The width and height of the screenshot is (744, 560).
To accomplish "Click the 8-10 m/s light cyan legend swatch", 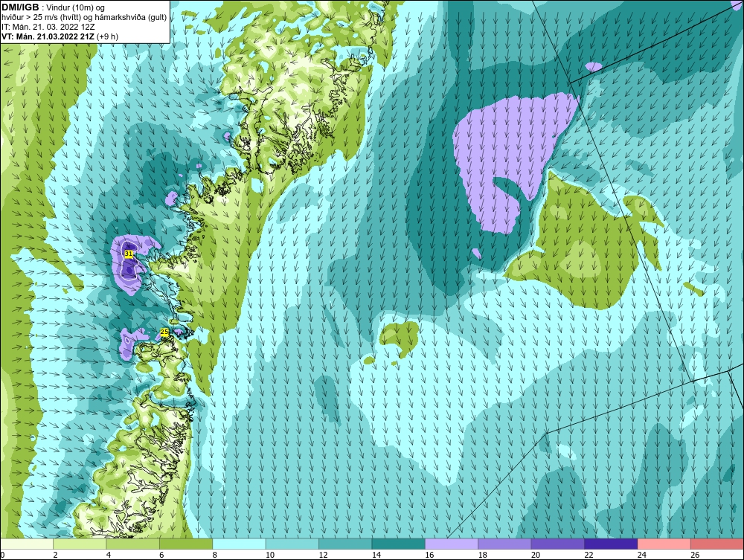I will [239, 544].
